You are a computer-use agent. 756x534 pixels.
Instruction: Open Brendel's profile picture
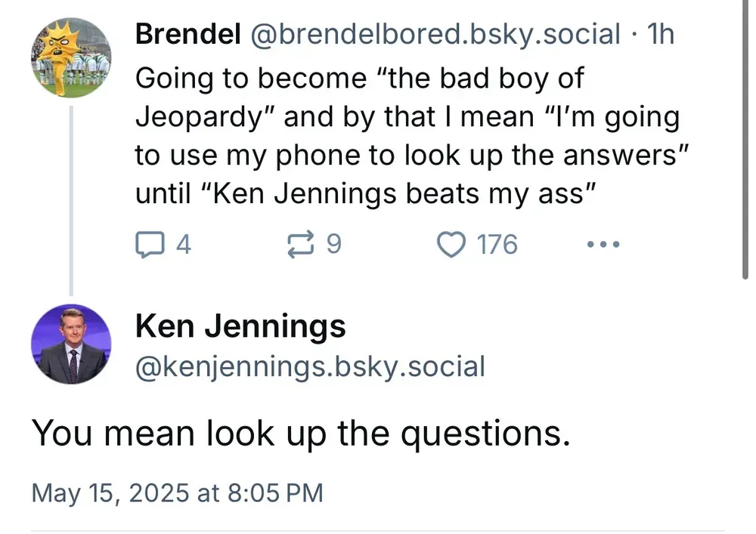point(70,58)
